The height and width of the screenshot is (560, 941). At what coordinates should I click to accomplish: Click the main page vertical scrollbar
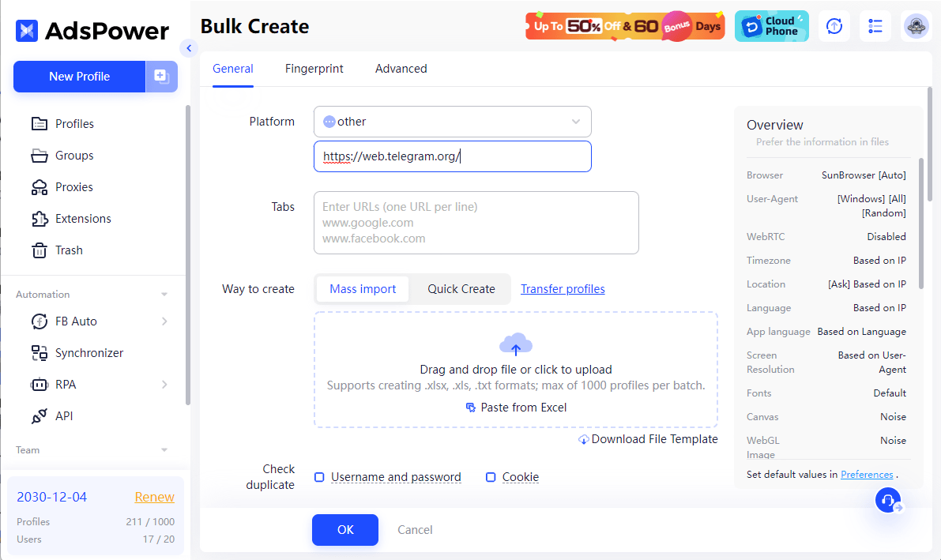click(x=930, y=144)
